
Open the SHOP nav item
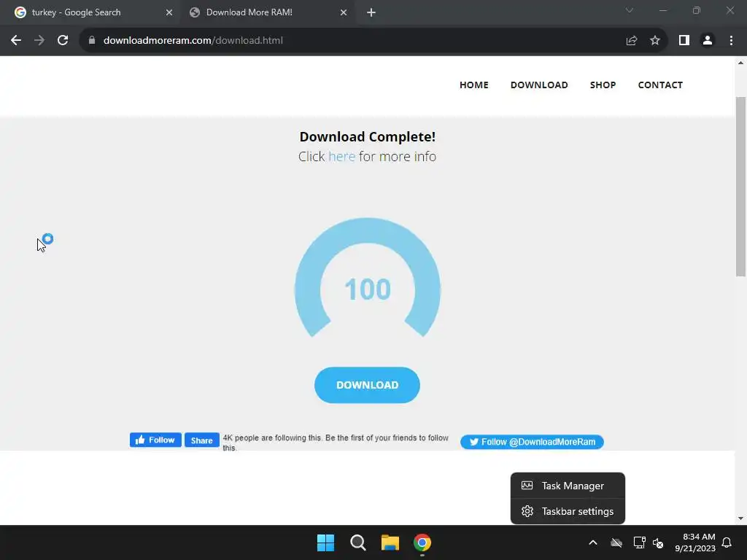pyautogui.click(x=603, y=85)
